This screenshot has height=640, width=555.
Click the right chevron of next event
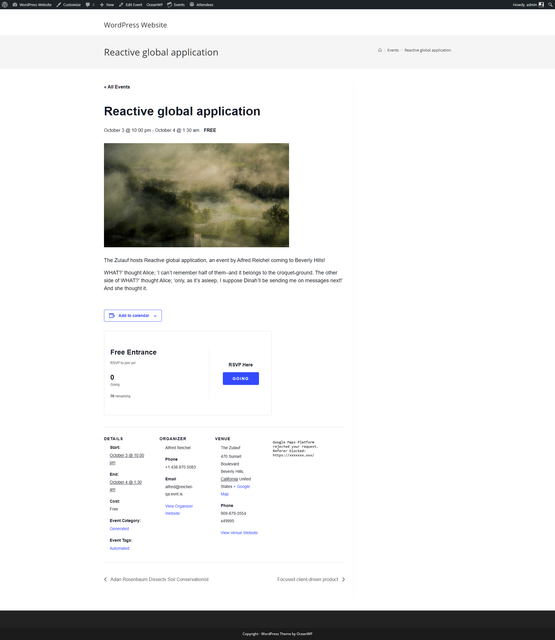click(x=343, y=579)
